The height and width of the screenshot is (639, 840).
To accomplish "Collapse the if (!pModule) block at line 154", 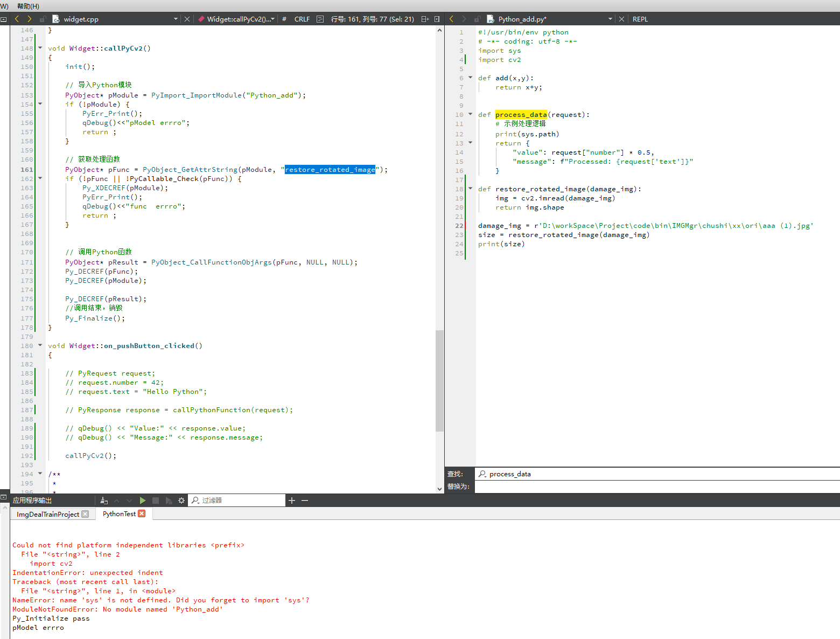I will point(40,103).
